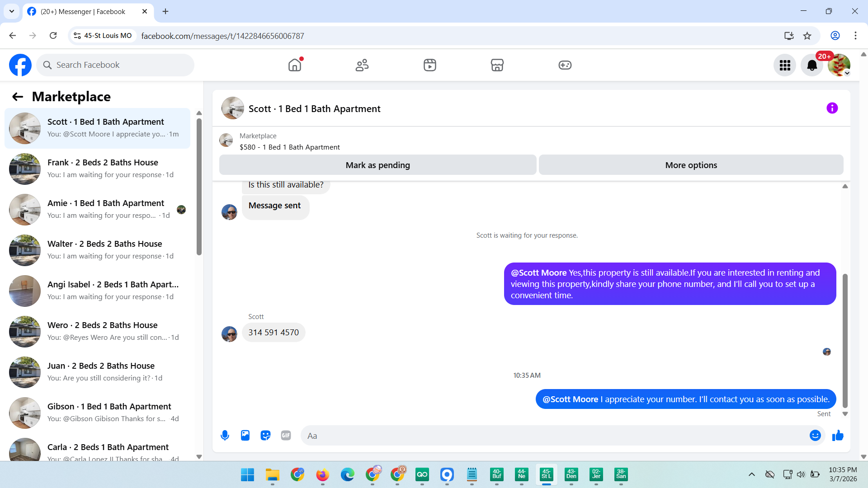Open the Chrome three-dot menu
This screenshot has width=868, height=488.
click(855, 36)
